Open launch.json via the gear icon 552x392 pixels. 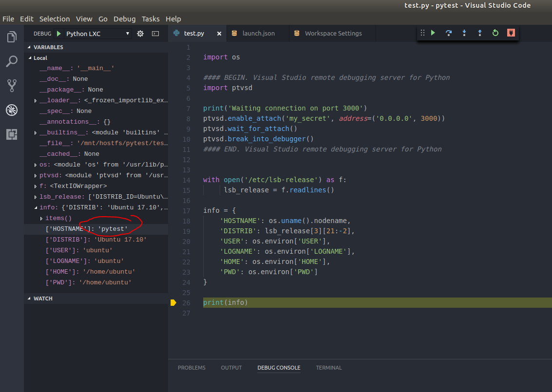[140, 34]
